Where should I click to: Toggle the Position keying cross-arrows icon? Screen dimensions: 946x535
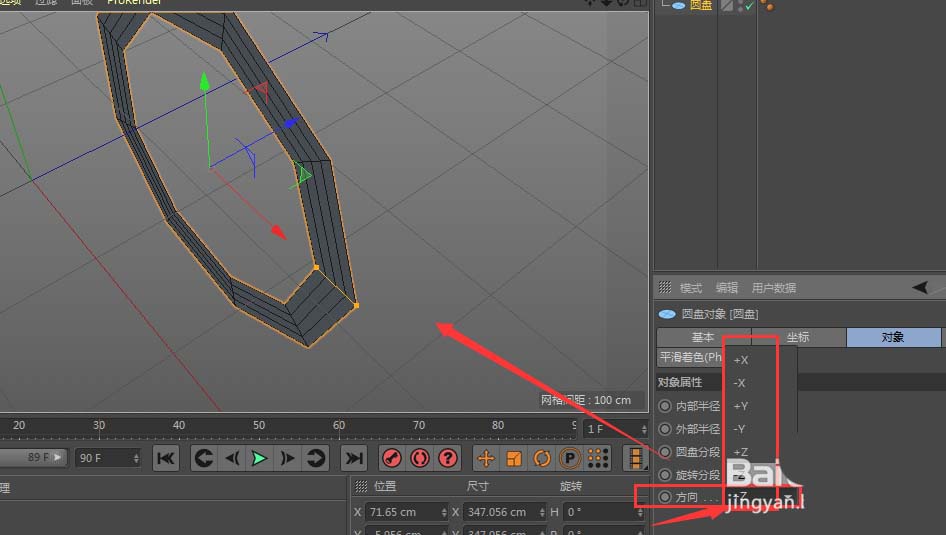pos(486,458)
